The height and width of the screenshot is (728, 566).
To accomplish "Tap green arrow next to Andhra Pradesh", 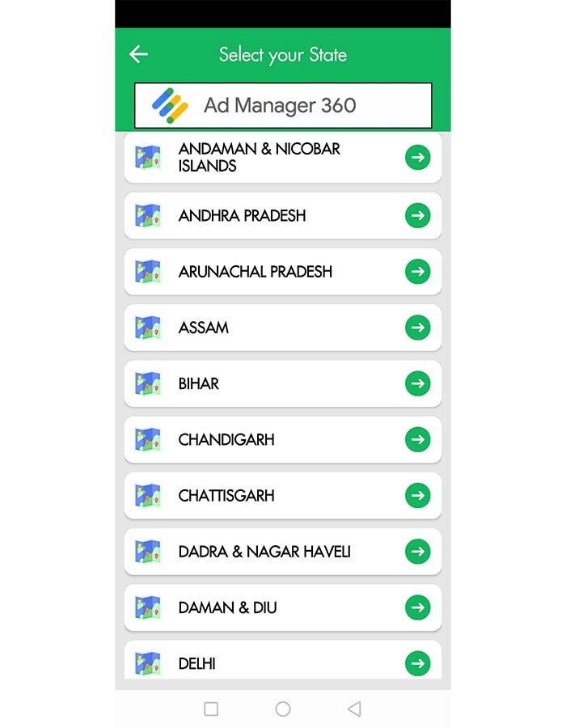I will coord(417,215).
